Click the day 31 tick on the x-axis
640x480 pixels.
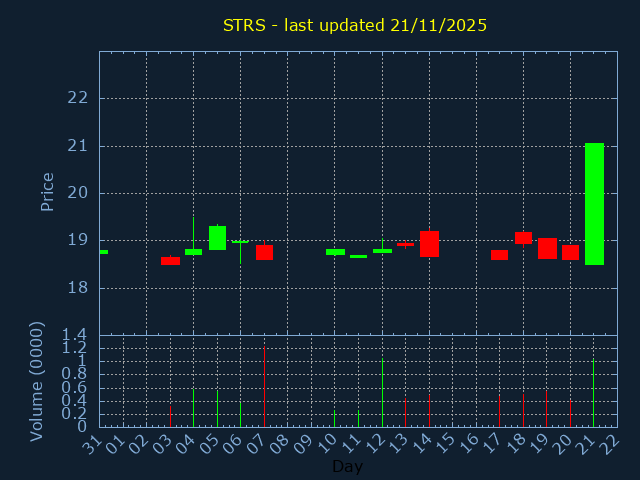(x=91, y=442)
